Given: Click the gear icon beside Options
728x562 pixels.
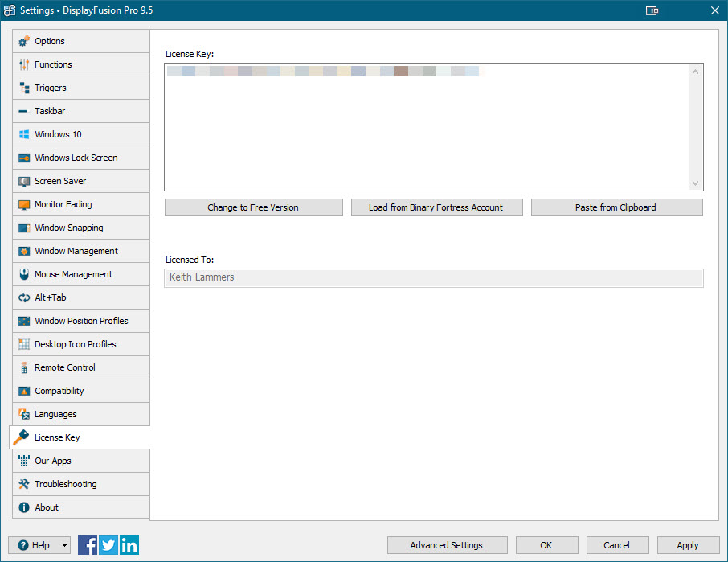Looking at the screenshot, I should (24, 41).
